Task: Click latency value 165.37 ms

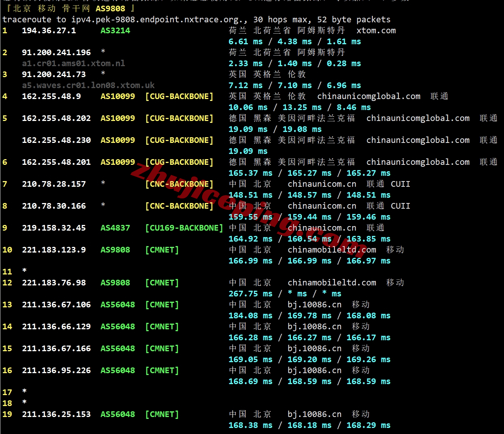Action: point(250,173)
